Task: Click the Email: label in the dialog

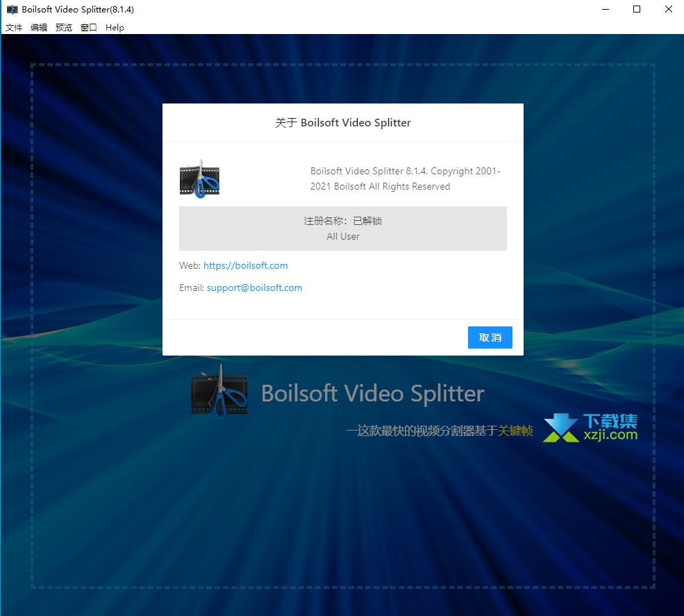Action: 192,288
